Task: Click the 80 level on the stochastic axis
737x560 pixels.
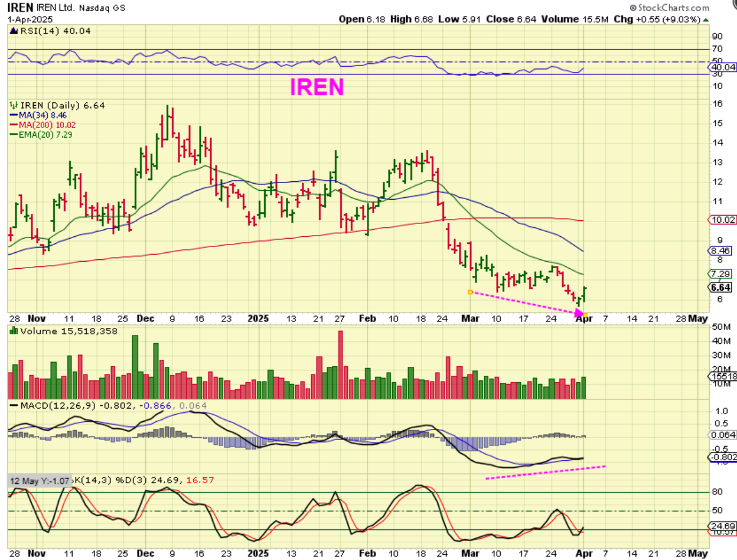Action: [718, 491]
